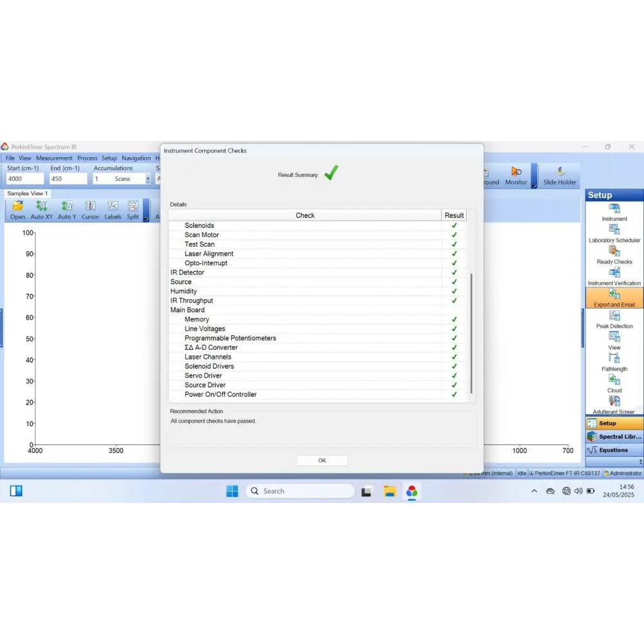Open Pathlength setup

(614, 363)
